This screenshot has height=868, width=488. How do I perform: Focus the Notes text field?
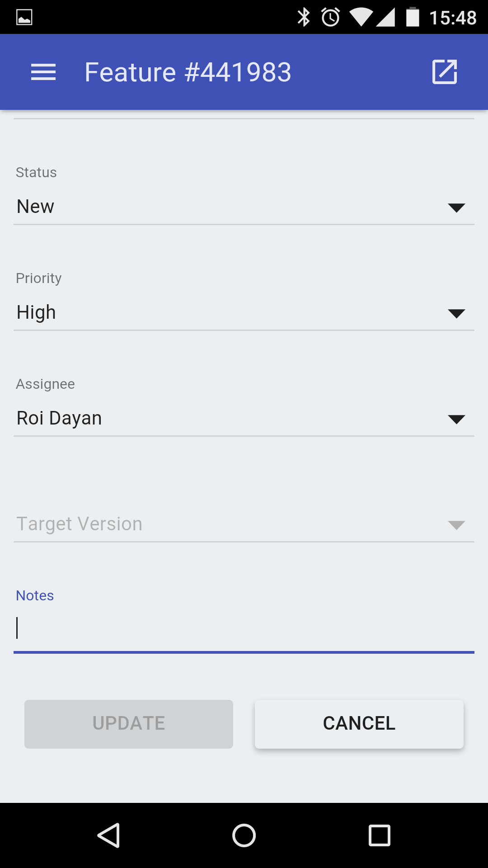click(x=244, y=628)
